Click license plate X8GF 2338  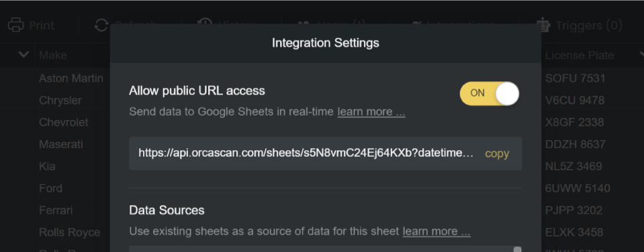click(575, 122)
